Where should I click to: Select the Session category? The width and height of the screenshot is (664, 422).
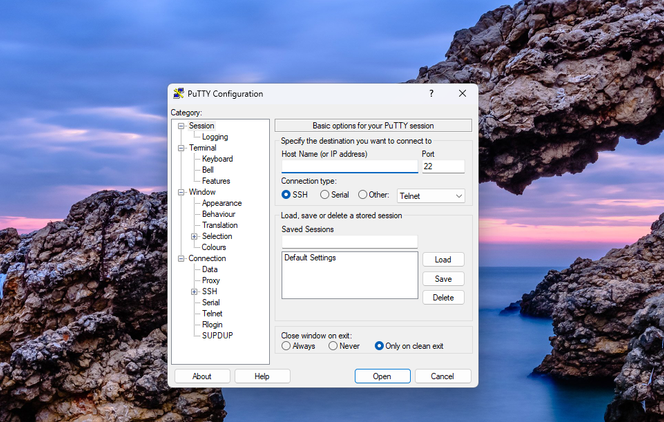[x=202, y=126]
